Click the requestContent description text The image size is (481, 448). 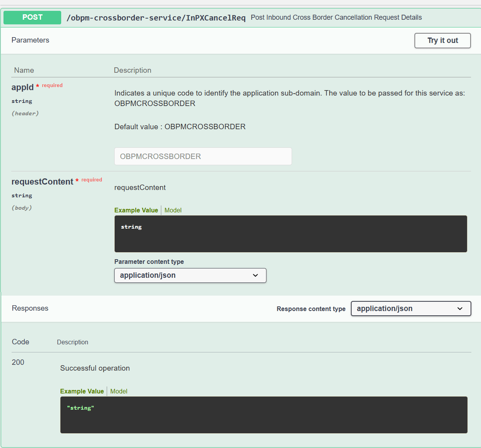[x=140, y=188]
